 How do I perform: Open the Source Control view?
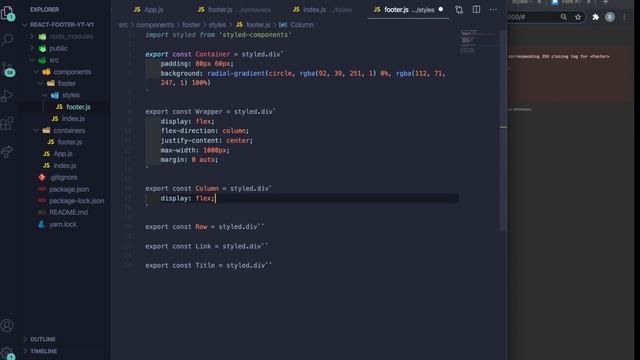click(x=7, y=69)
